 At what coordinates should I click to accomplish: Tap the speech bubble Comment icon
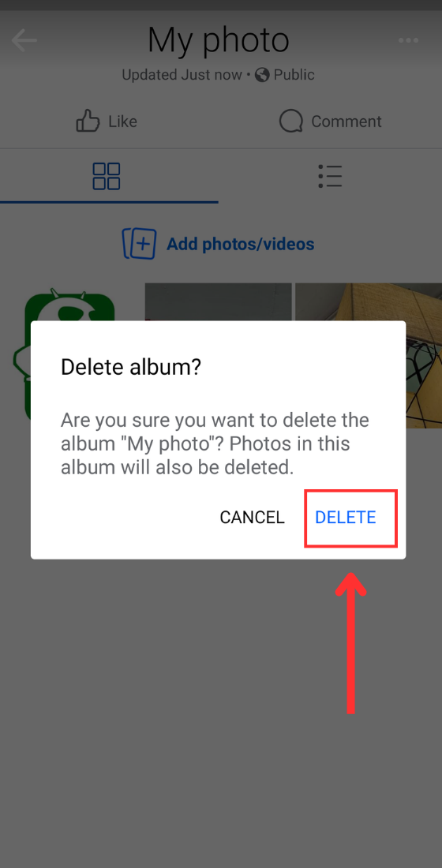[290, 121]
